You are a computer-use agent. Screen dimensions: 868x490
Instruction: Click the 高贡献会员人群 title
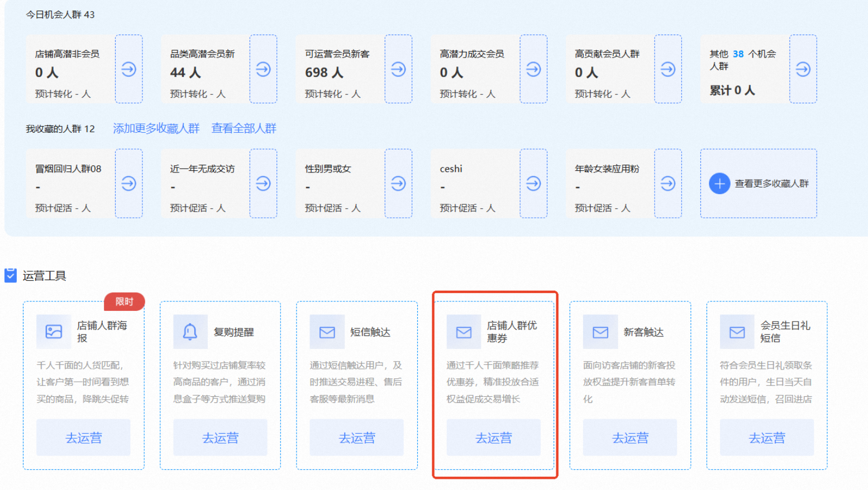[607, 54]
